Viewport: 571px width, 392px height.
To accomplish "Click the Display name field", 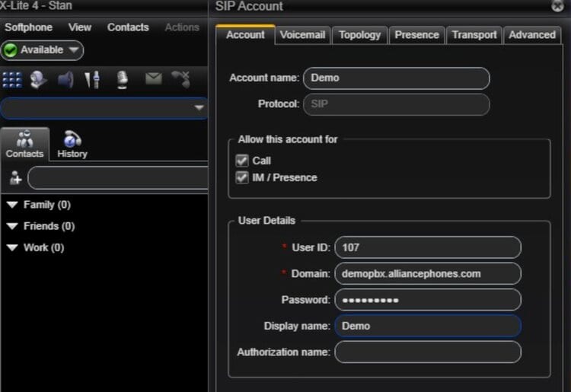I will (428, 326).
